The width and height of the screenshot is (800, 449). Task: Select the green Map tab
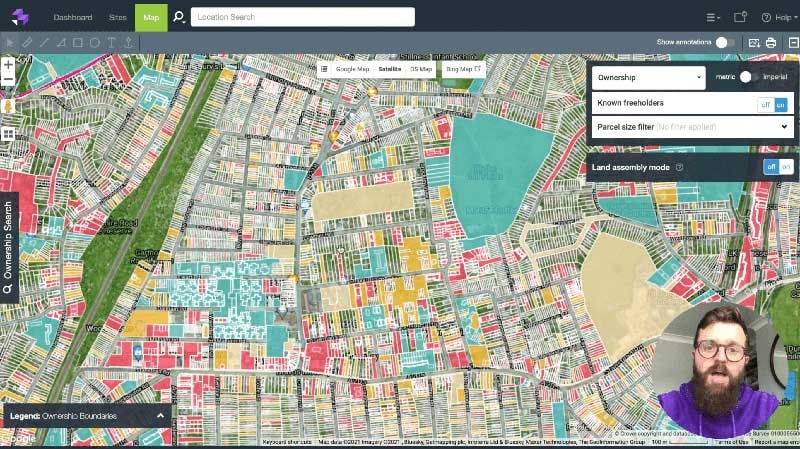click(151, 17)
